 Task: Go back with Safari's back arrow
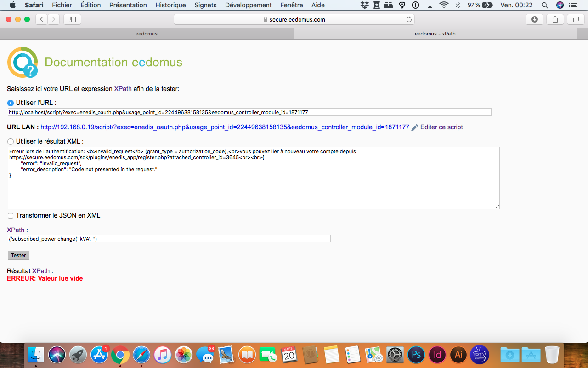tap(42, 19)
